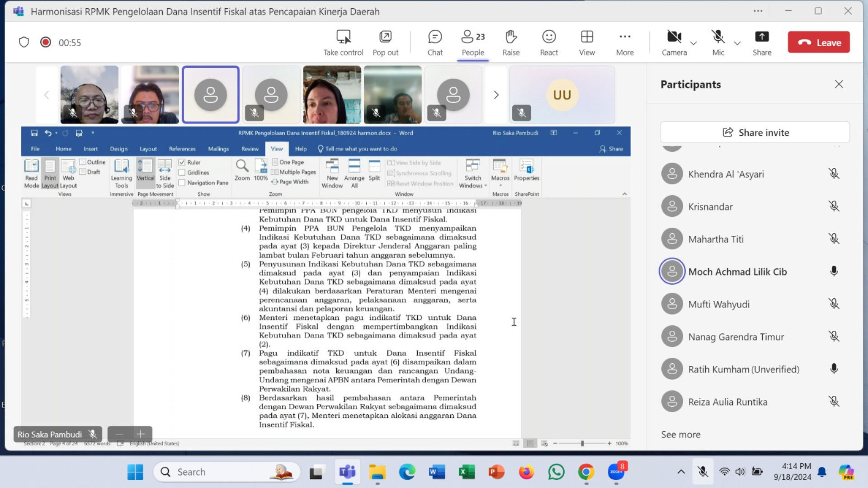Open Learning Tools immersive view

(122, 174)
